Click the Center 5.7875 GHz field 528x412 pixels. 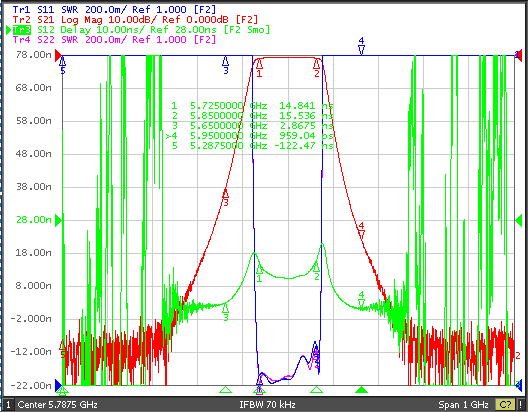58,404
